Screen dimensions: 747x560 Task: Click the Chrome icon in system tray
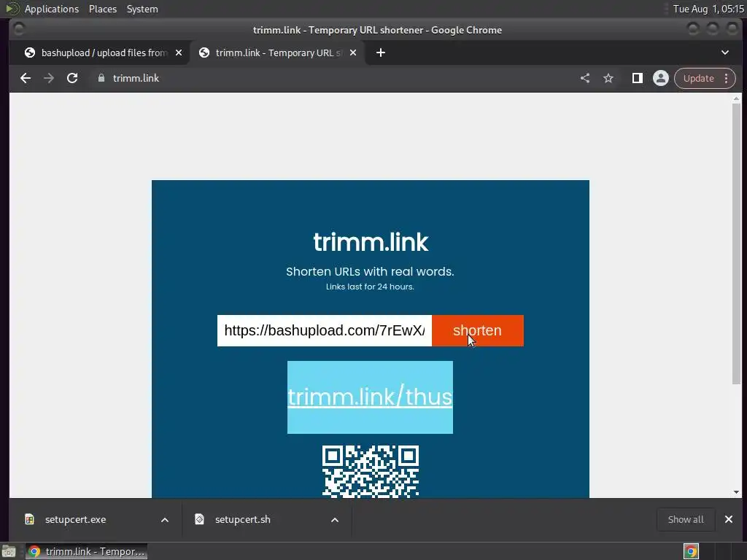[691, 551]
